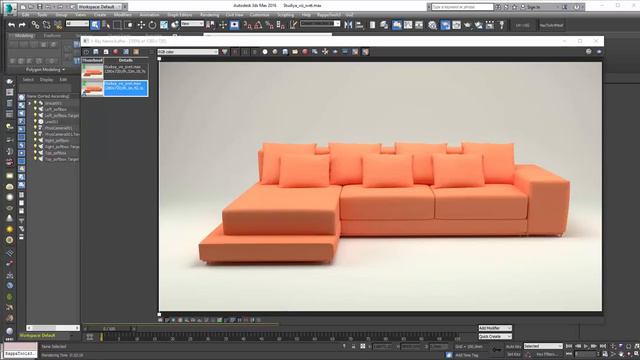640x360 pixels.
Task: Click the Redo arrow in main toolbar
Action: [x=22, y=25]
